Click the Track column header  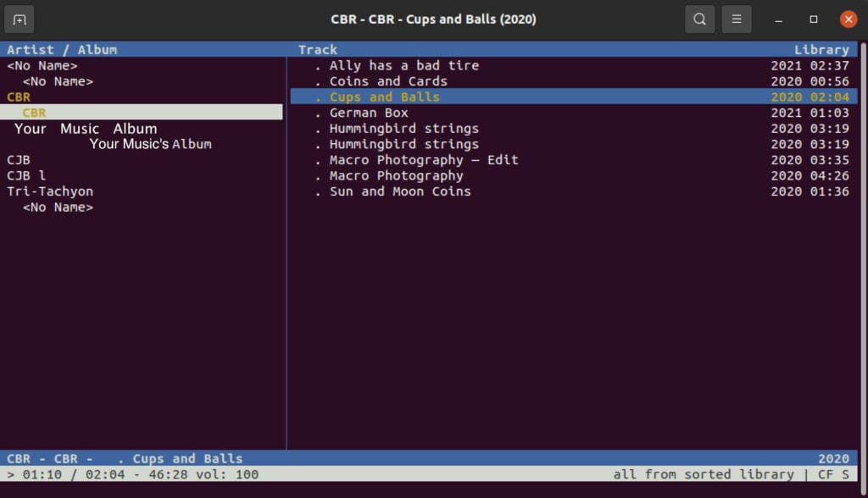318,50
